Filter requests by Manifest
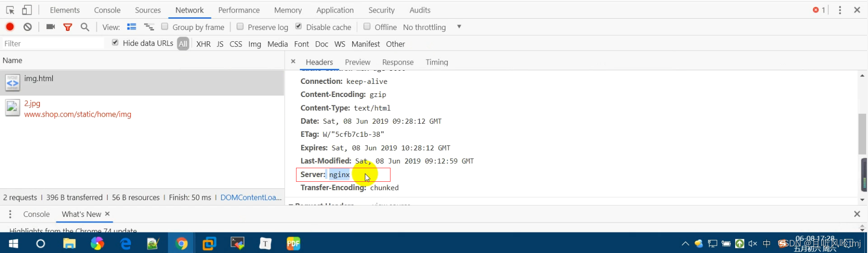Screen dimensions: 868x253 (366, 44)
